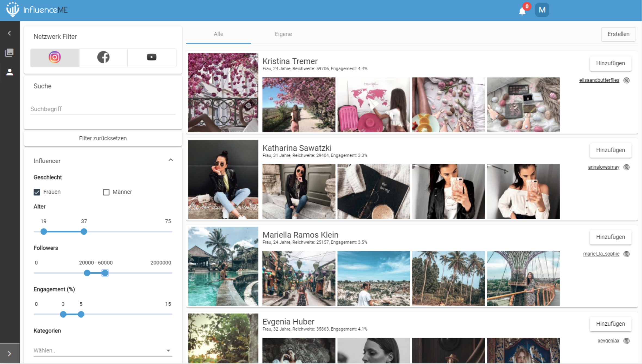Click Hinzufügen for Katharina Sawatzki
This screenshot has height=364, width=642.
pyautogui.click(x=610, y=150)
